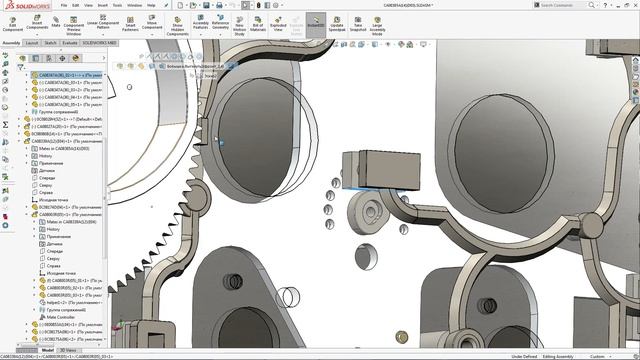This screenshot has width=640, height=360.
Task: Click Bill of Materials
Action: [x=258, y=24]
